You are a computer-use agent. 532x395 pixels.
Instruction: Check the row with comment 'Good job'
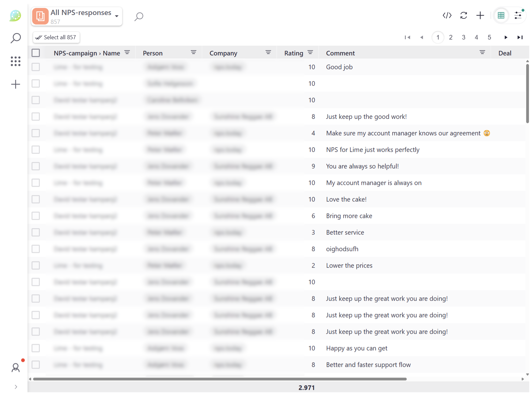(36, 67)
